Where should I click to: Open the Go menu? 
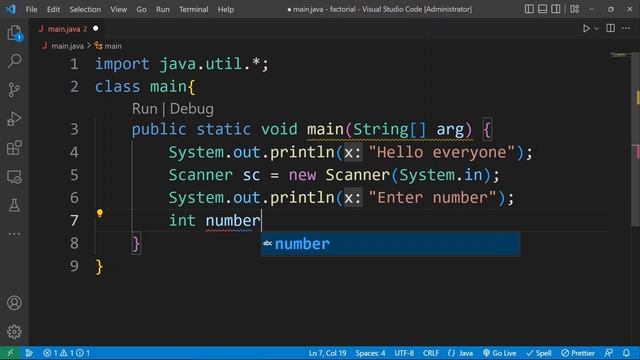tap(141, 9)
